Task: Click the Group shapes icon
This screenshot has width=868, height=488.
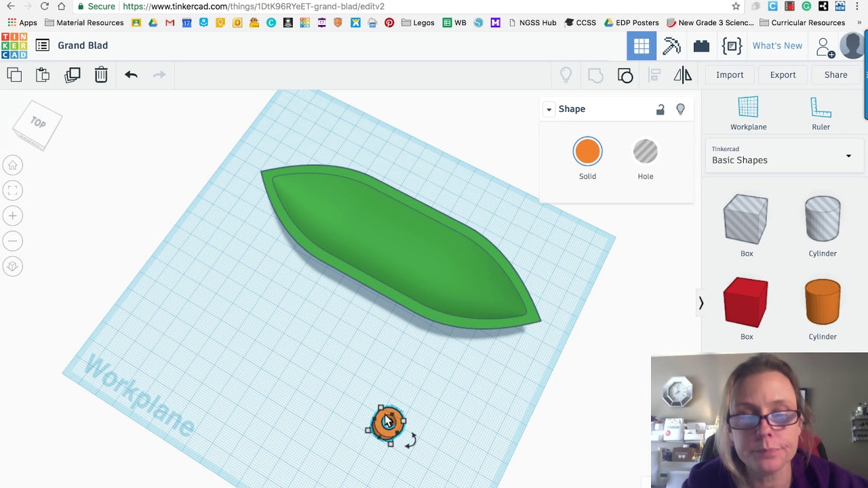Action: point(595,75)
